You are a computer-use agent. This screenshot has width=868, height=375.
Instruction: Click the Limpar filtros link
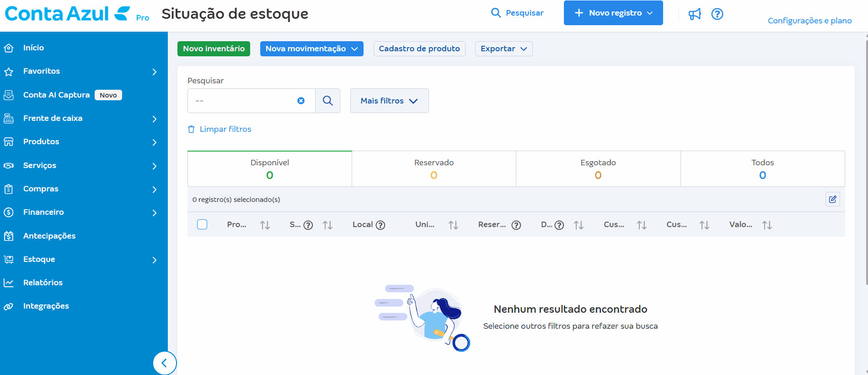point(225,129)
